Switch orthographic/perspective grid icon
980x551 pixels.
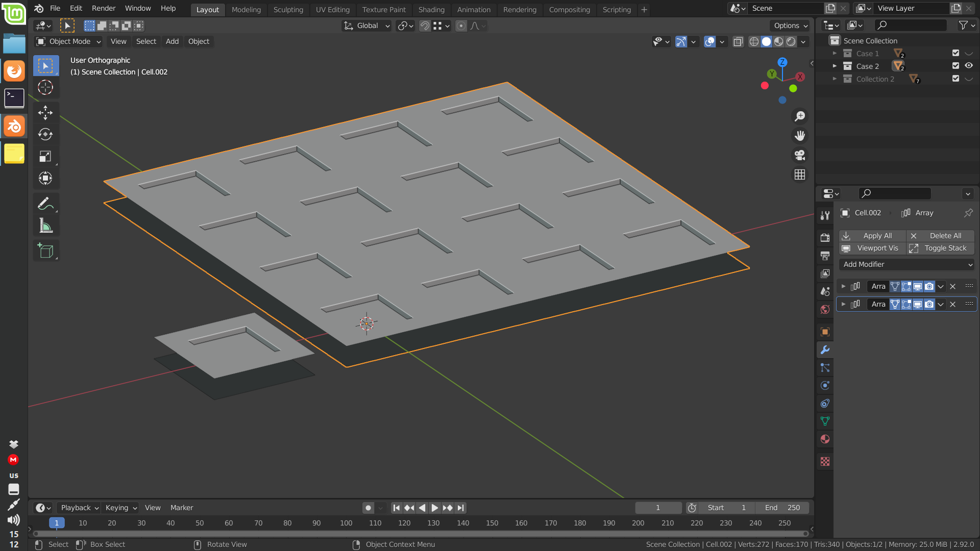click(x=800, y=174)
